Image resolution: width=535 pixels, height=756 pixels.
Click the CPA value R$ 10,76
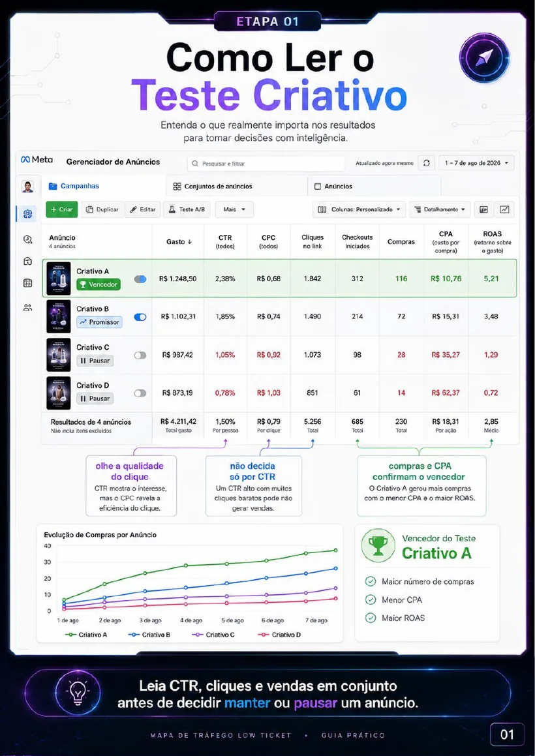446,279
